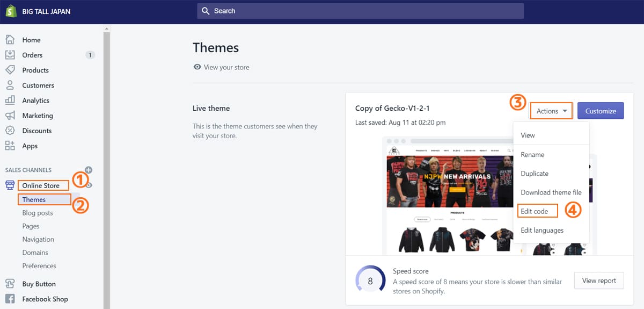Open Products page
Image resolution: width=644 pixels, height=309 pixels.
point(35,70)
